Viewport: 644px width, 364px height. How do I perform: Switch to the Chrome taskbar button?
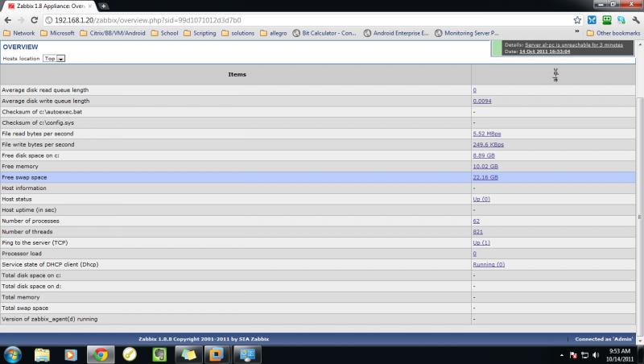[x=101, y=354]
